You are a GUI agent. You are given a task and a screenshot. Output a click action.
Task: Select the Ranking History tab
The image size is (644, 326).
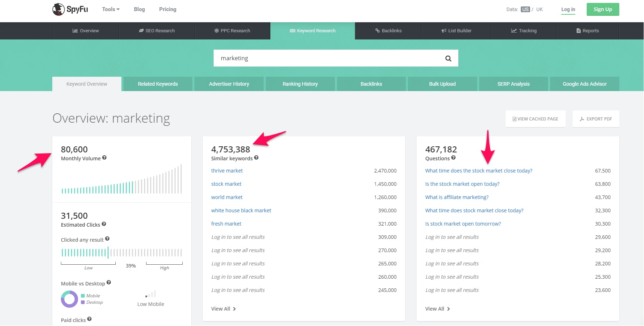click(x=300, y=84)
